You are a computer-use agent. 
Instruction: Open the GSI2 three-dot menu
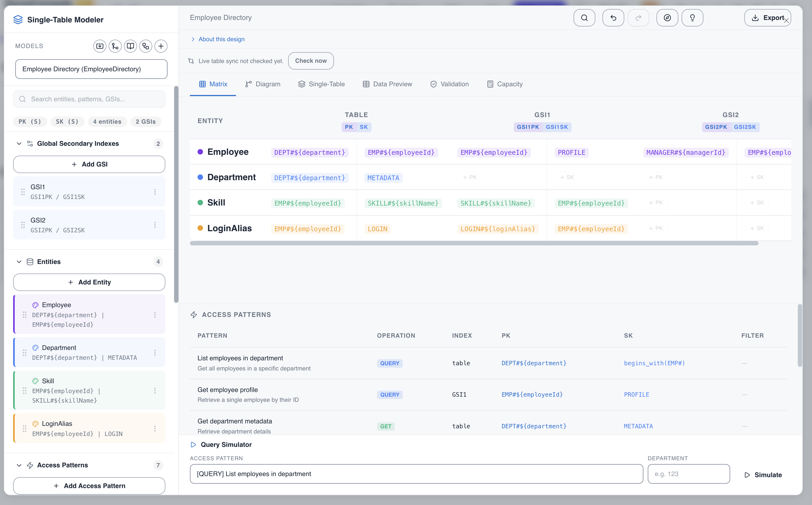point(155,225)
